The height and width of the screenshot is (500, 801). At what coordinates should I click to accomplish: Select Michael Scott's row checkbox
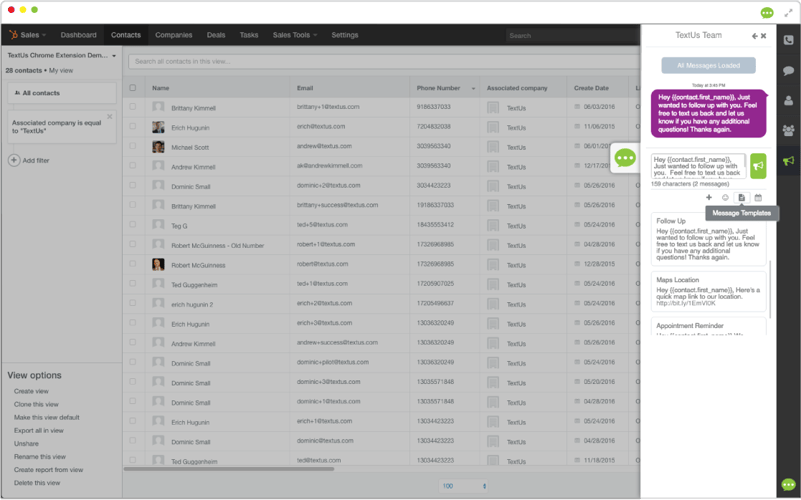coord(133,146)
